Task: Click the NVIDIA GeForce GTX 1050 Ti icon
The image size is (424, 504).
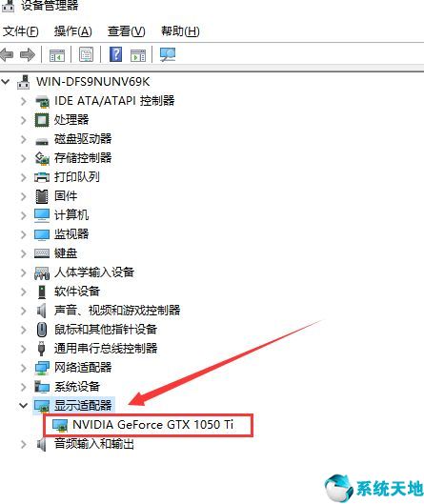Action: click(60, 425)
